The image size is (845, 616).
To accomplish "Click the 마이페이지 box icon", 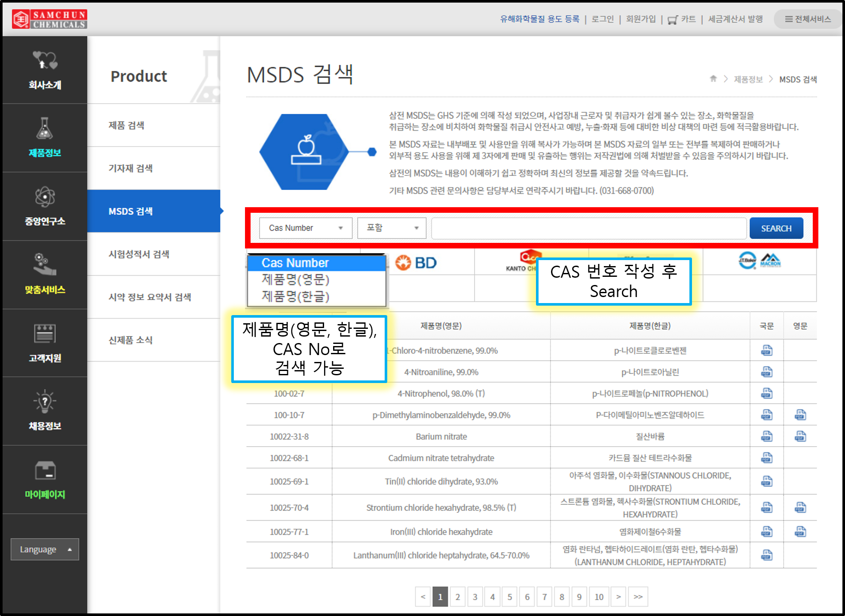I will [x=45, y=470].
